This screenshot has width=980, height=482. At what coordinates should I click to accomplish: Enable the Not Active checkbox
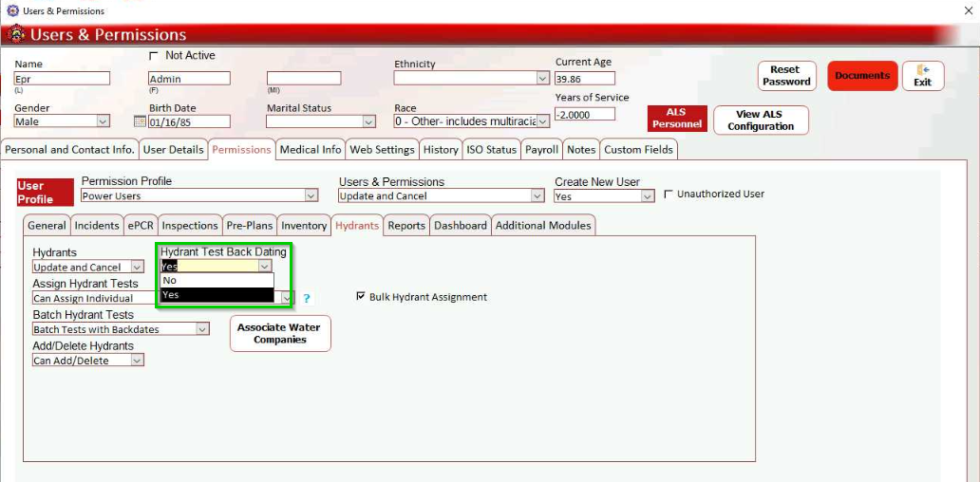[x=154, y=56]
